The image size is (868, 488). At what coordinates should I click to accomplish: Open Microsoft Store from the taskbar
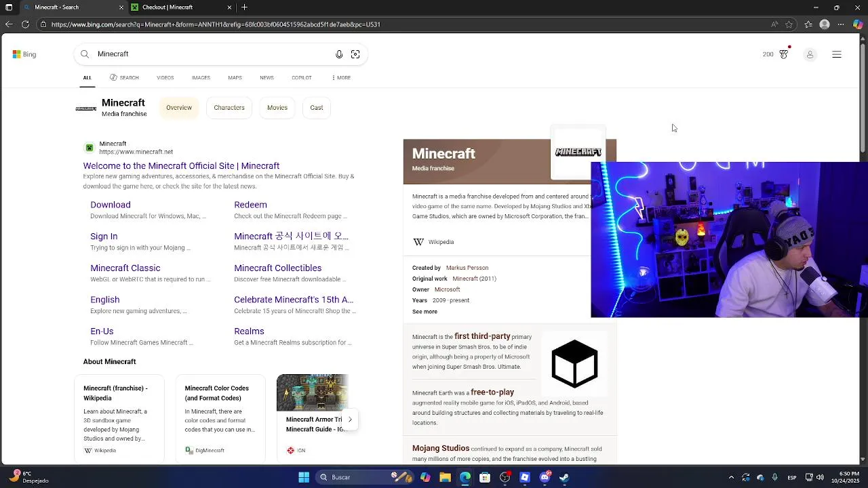point(485,477)
